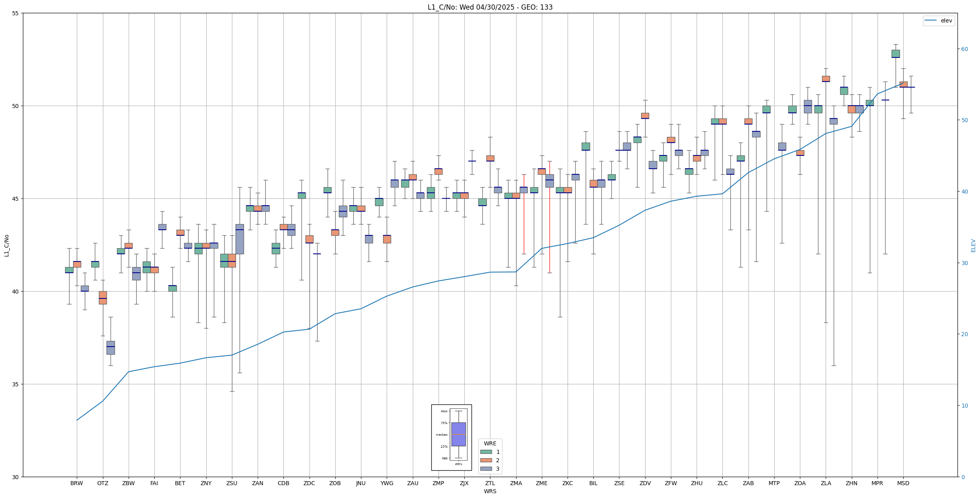980x498 pixels.
Task: Click the MSD station tick label
Action: [903, 483]
